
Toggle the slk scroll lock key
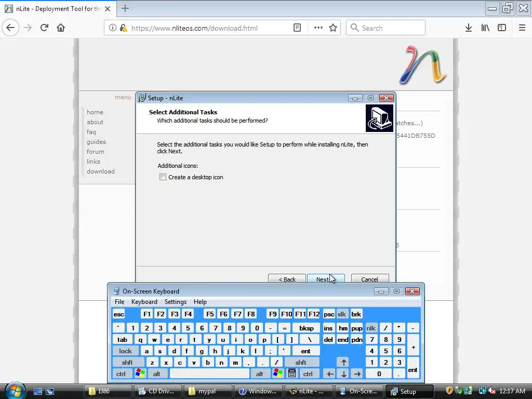click(342, 314)
